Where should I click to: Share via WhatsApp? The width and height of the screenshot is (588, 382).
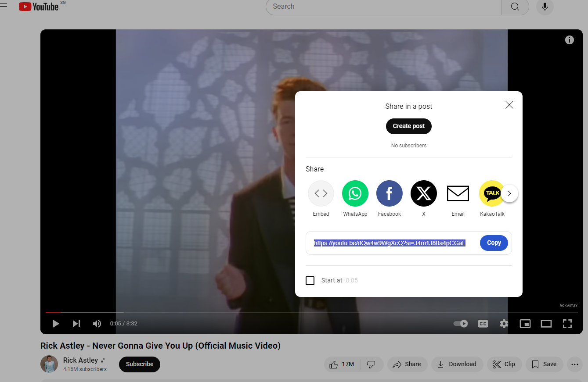click(x=355, y=198)
